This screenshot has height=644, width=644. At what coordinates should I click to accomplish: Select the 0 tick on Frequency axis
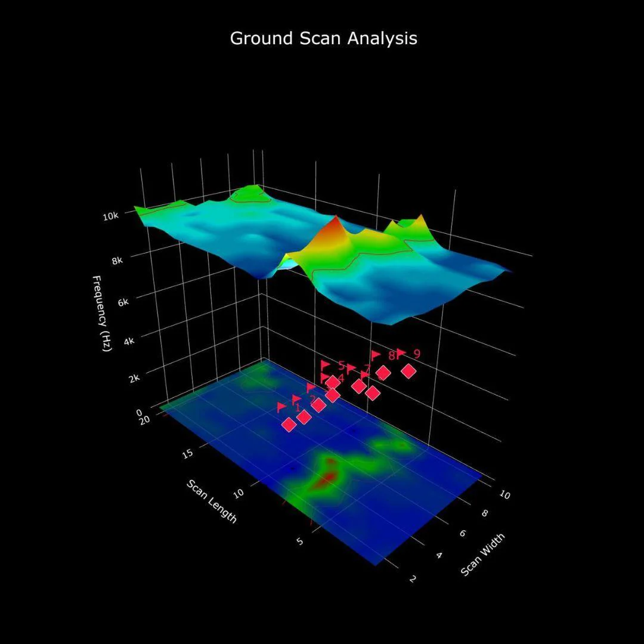139,413
